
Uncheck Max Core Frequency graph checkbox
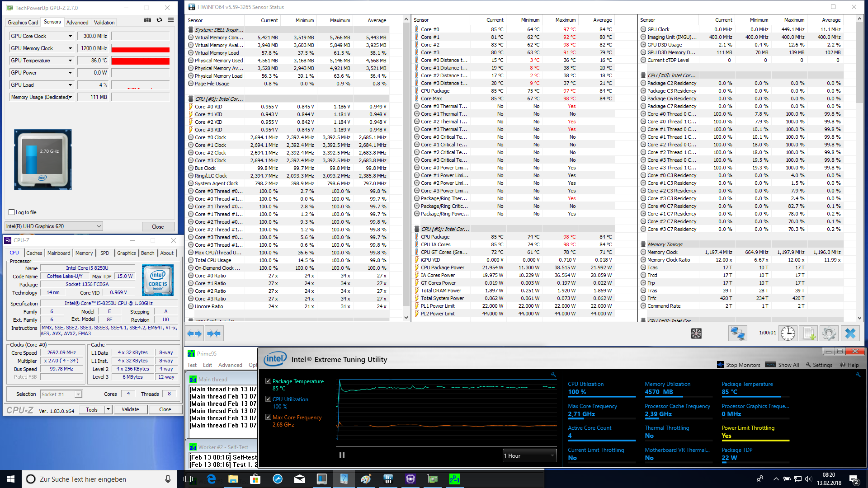[269, 417]
